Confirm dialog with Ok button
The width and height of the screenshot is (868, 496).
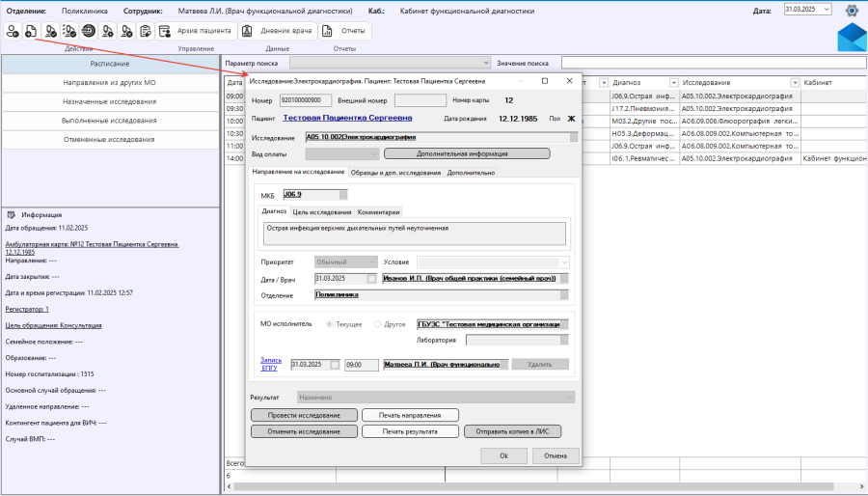(503, 455)
